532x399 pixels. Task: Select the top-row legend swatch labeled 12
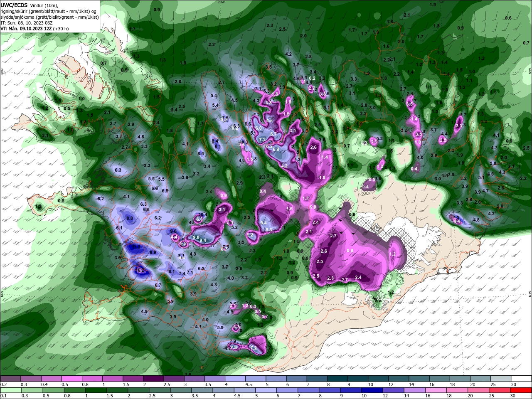pyautogui.click(x=399, y=379)
